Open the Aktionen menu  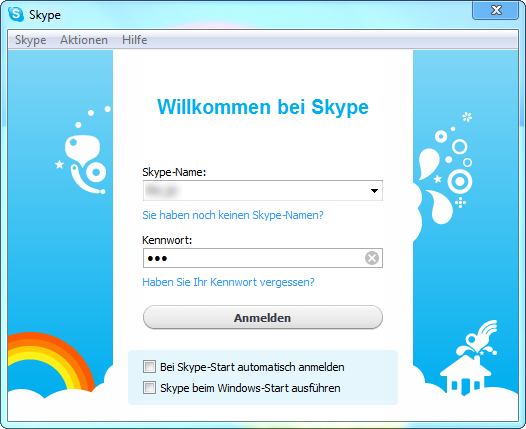(x=84, y=40)
